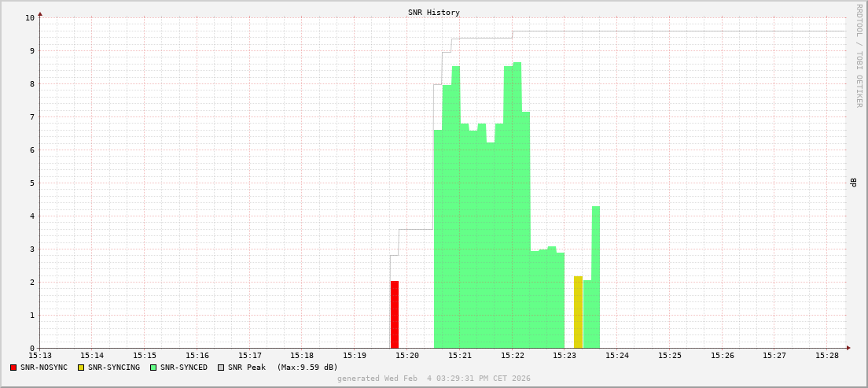Click the yellow SNR-SYNCING legend swatch
This screenshot has height=388, width=868.
[x=80, y=368]
